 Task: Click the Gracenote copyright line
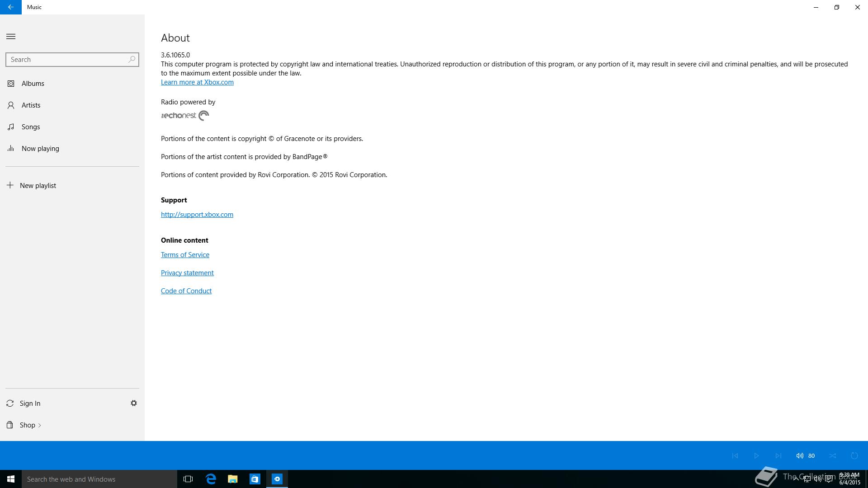point(262,139)
